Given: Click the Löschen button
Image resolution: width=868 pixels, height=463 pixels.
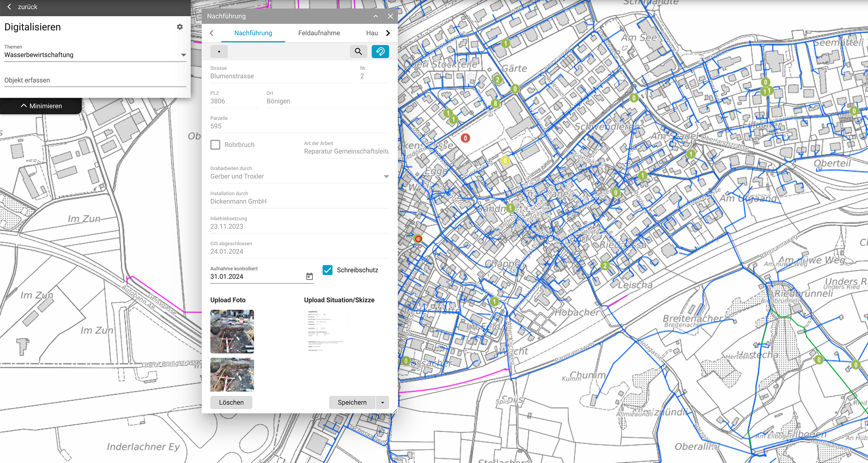Looking at the screenshot, I should click(231, 402).
